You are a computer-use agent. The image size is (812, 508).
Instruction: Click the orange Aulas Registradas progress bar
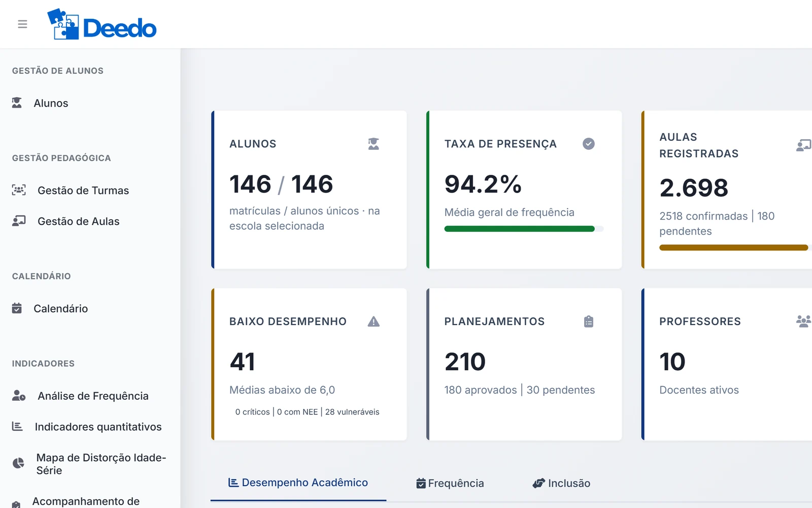click(x=734, y=248)
